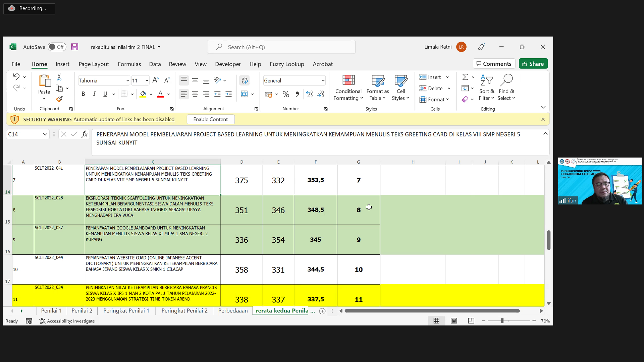Screen dimensions: 644x362
Task: Open the General number format dropdown
Action: [x=323, y=81]
